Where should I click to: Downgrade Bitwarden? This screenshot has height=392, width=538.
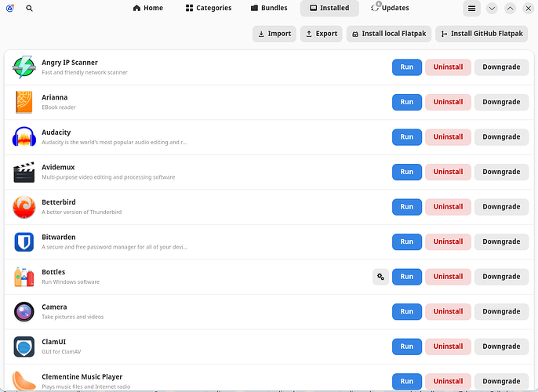(x=501, y=241)
